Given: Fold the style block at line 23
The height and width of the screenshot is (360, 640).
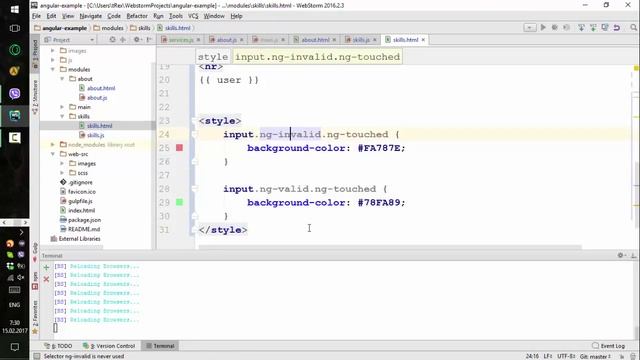Looking at the screenshot, I should (x=194, y=121).
